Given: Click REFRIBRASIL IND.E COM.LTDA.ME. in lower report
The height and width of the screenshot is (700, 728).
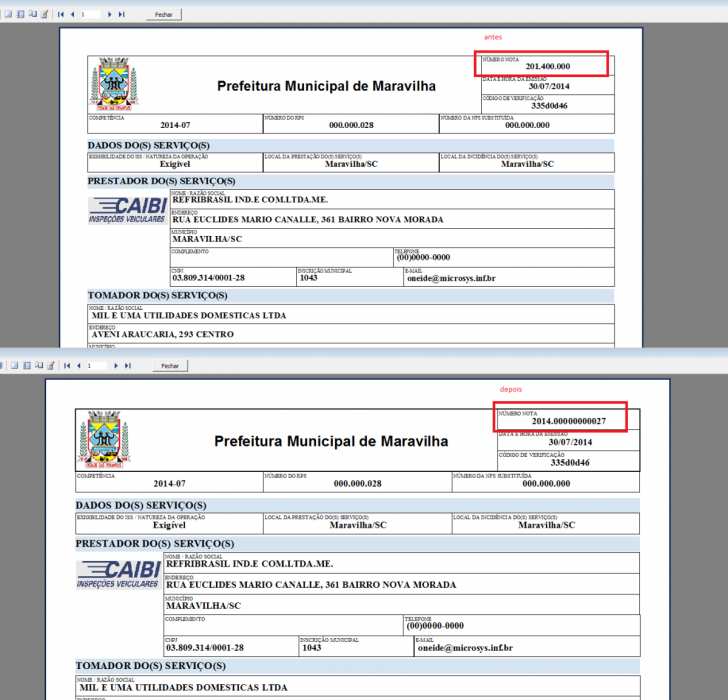Looking at the screenshot, I should click(250, 564).
